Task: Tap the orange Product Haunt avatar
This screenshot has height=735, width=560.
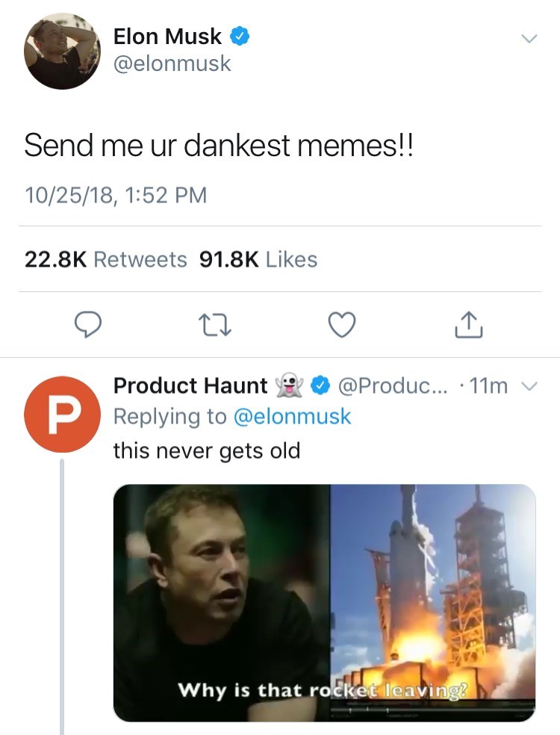Action: coord(63,414)
